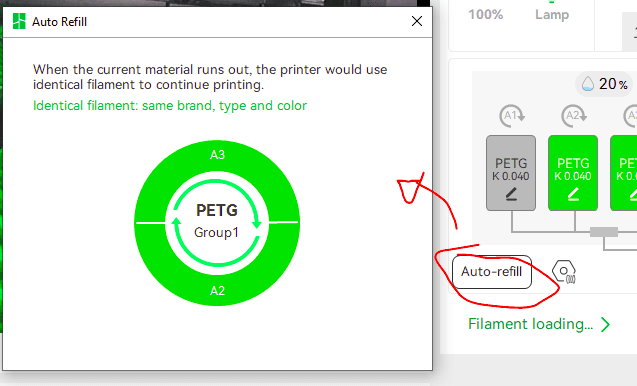Open the 100% speed setting
637x386 pixels.
coord(485,15)
